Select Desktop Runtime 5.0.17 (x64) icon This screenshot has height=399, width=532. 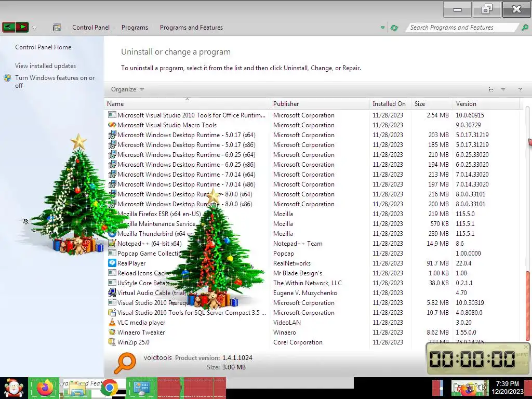[112, 135]
